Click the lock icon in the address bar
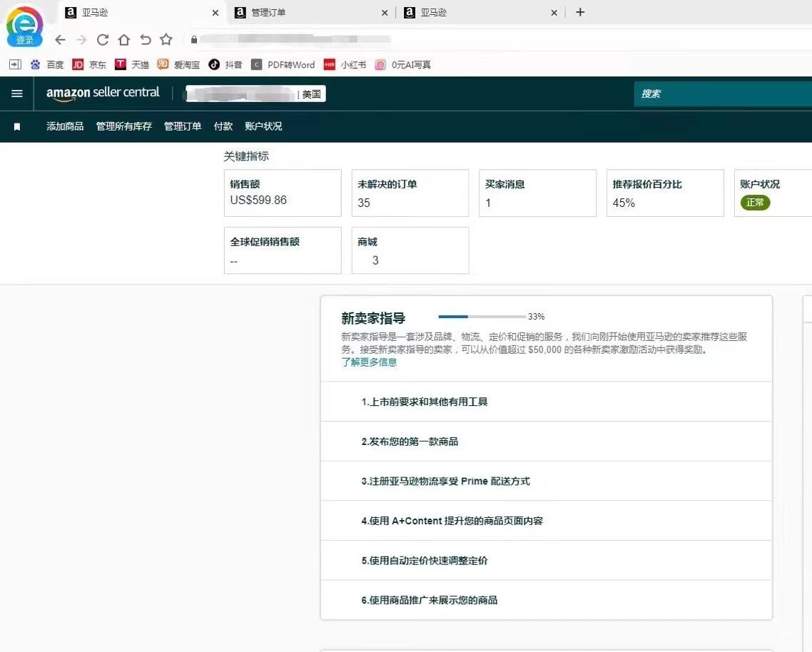812x652 pixels. point(193,40)
